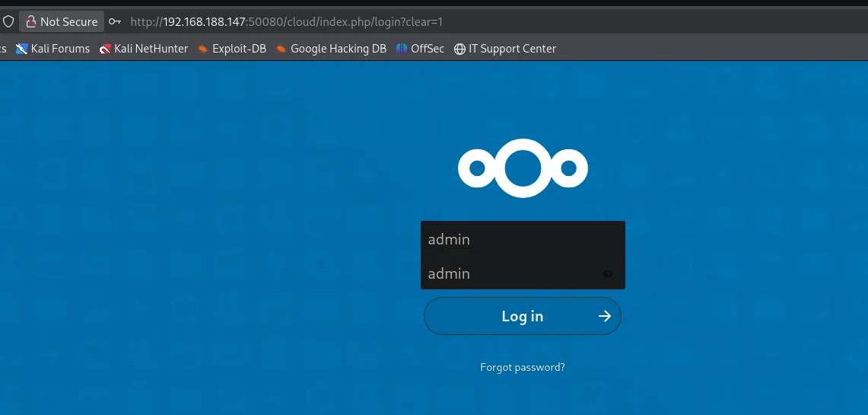Click the shield tracking protection icon
Image resolution: width=868 pixels, height=415 pixels.
pyautogui.click(x=8, y=21)
